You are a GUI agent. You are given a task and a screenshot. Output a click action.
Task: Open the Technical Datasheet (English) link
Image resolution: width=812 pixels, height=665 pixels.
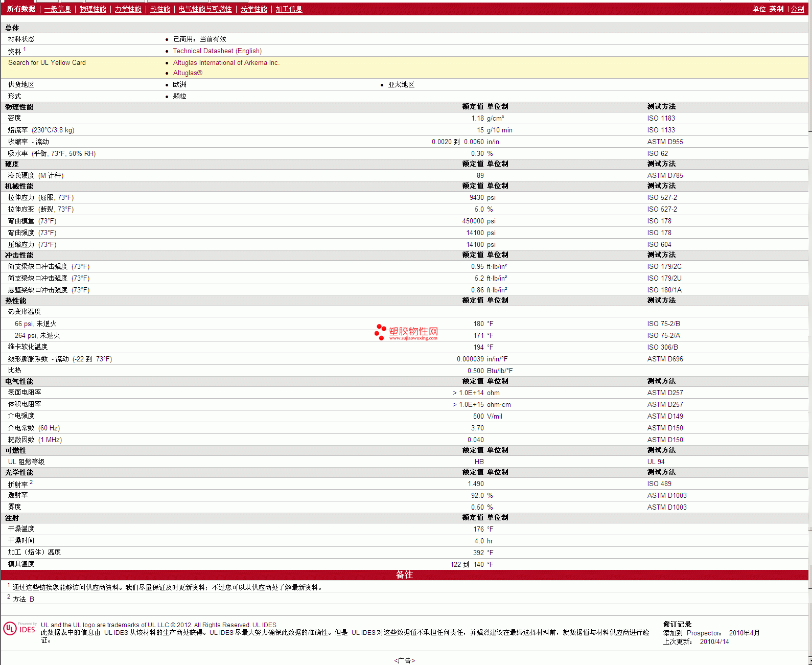click(217, 51)
